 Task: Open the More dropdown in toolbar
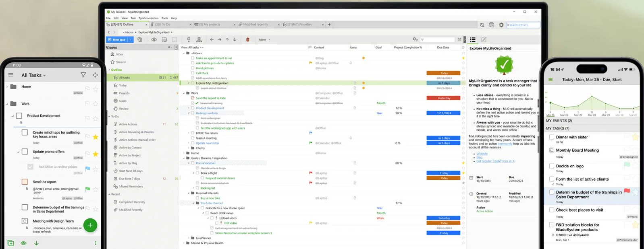[x=264, y=40]
